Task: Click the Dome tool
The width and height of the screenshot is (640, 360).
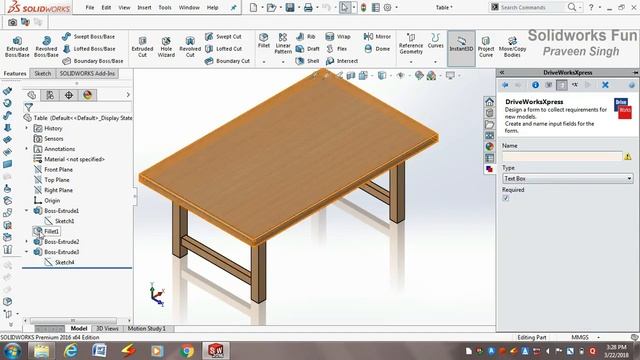Action: [x=377, y=49]
